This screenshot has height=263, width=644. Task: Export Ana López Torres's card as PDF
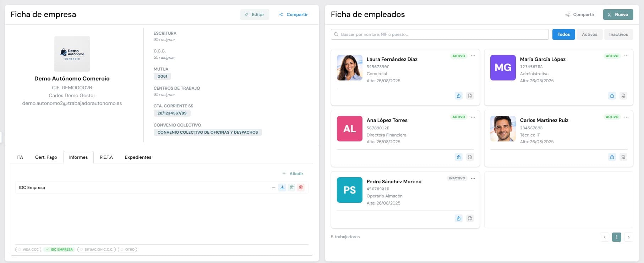coord(470,157)
